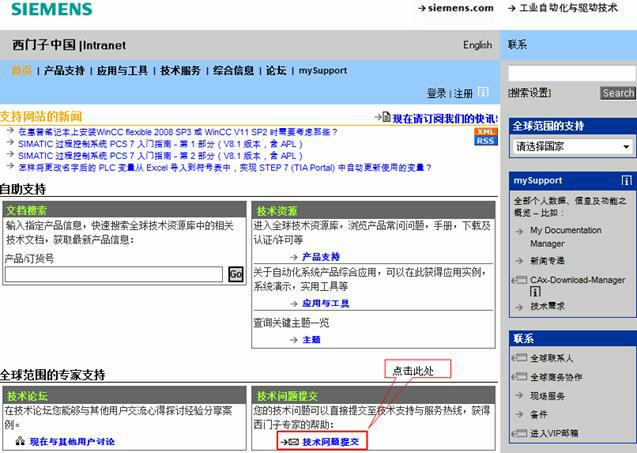Expand 请选择国家 country dropdown
The height and width of the screenshot is (453, 637).
(574, 146)
